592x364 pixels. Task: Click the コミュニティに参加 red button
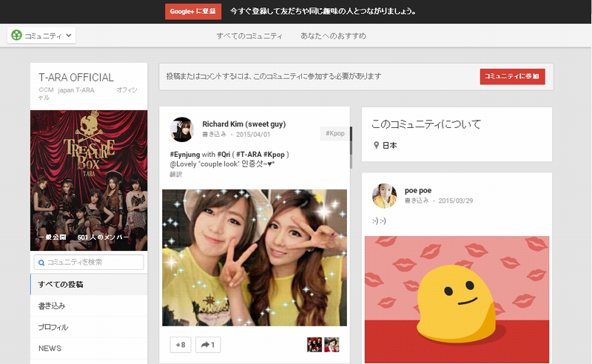[x=512, y=76]
